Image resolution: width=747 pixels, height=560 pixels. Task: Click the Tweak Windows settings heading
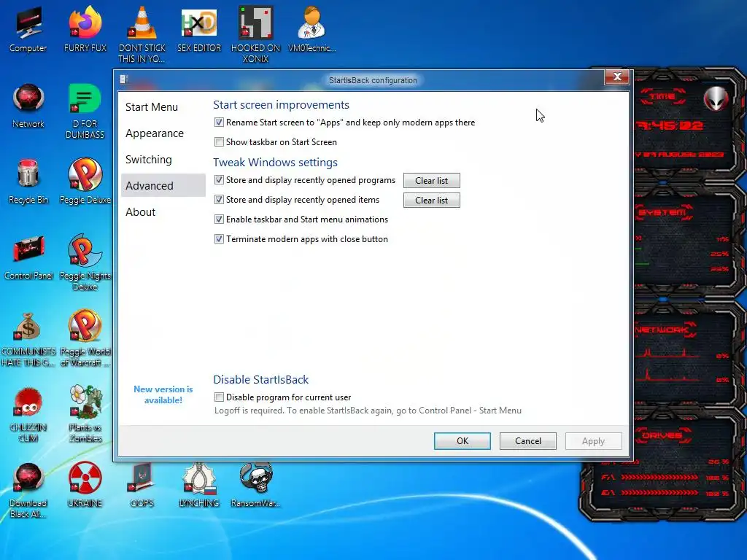275,163
